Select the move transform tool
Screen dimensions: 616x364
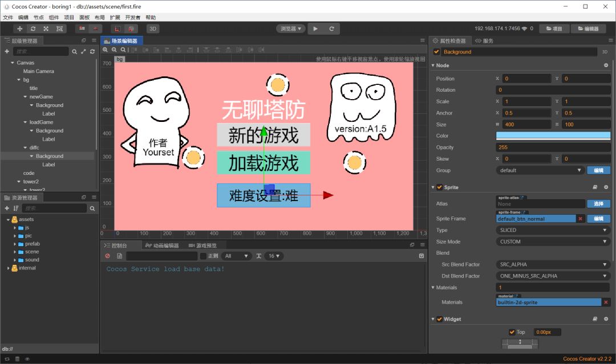click(20, 28)
